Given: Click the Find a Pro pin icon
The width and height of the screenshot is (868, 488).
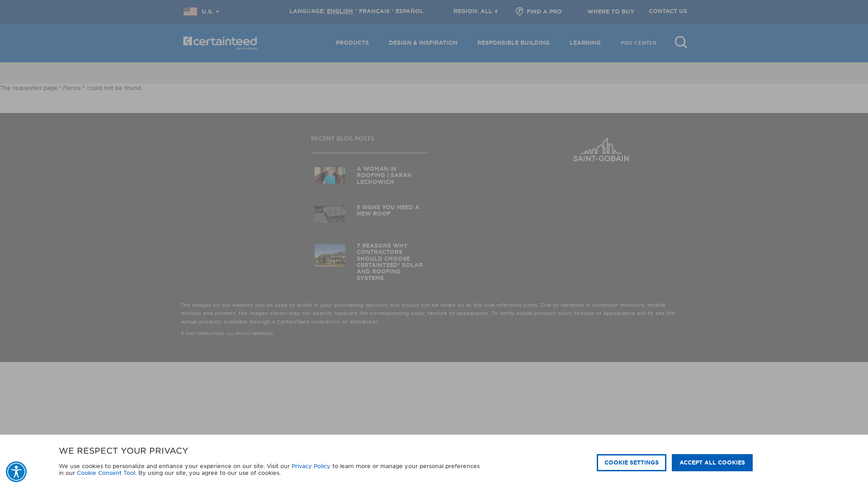Looking at the screenshot, I should 519,12.
